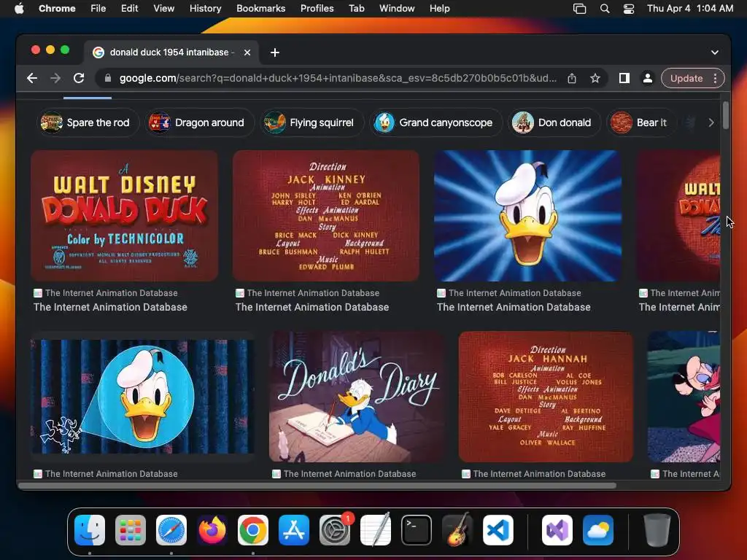Open the Window menu
Image resolution: width=747 pixels, height=560 pixels.
pyautogui.click(x=397, y=9)
